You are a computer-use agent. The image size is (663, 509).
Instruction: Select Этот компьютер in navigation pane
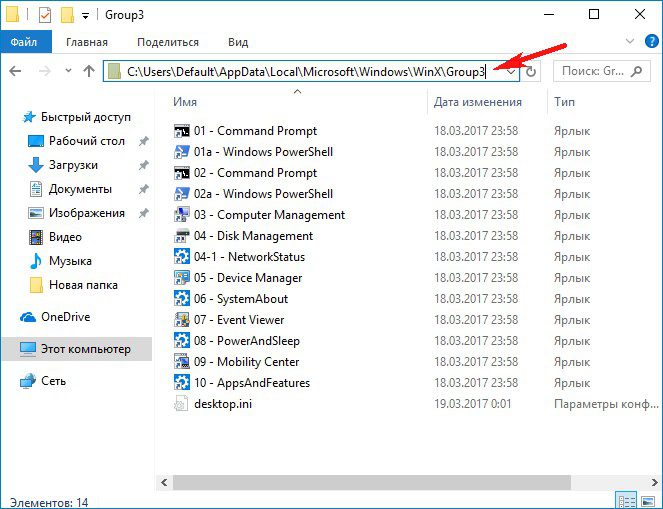pyautogui.click(x=77, y=349)
